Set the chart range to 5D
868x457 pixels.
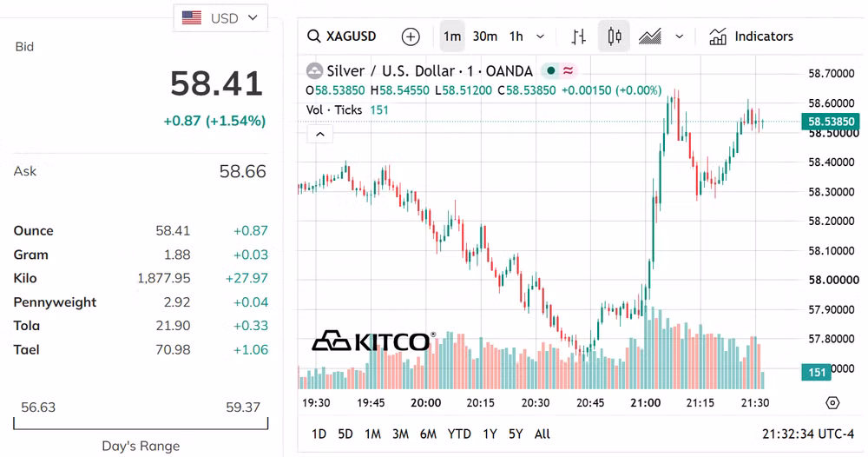coord(345,434)
